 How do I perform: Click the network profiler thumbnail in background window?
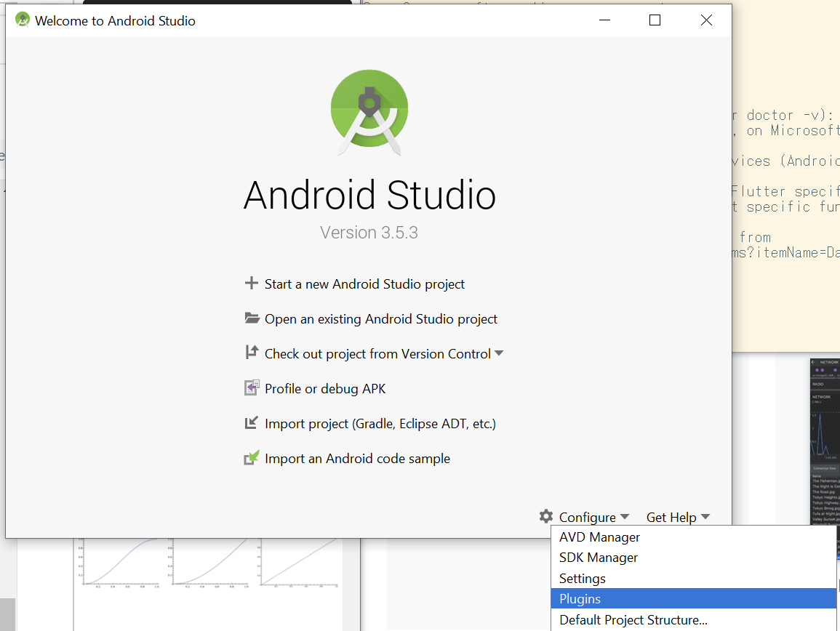point(825,441)
